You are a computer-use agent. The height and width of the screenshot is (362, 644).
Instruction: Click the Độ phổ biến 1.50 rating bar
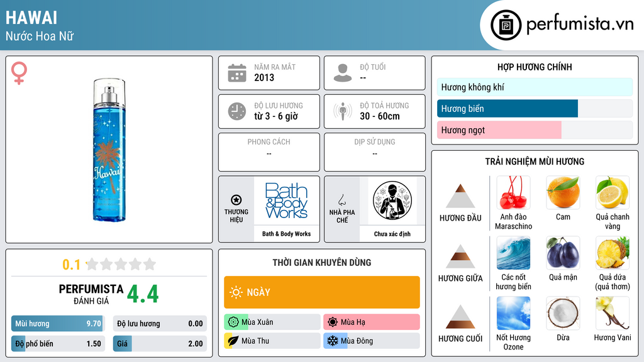[x=58, y=344]
